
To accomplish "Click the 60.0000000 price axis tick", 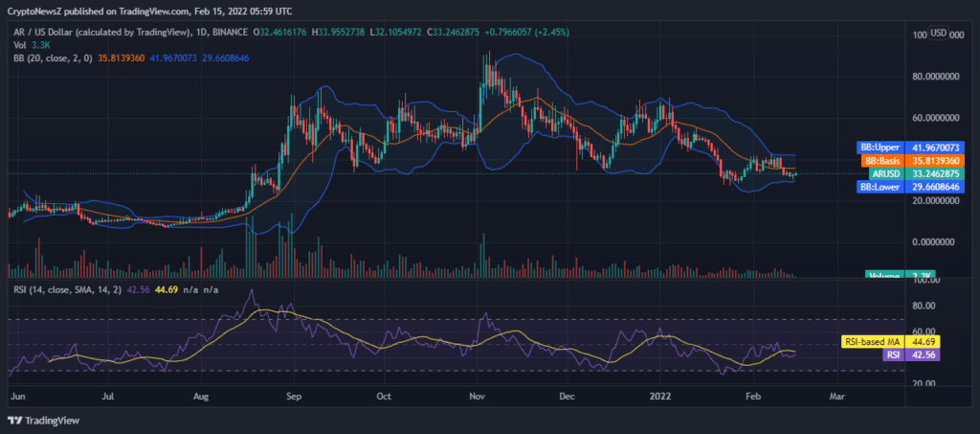I will tap(936, 118).
